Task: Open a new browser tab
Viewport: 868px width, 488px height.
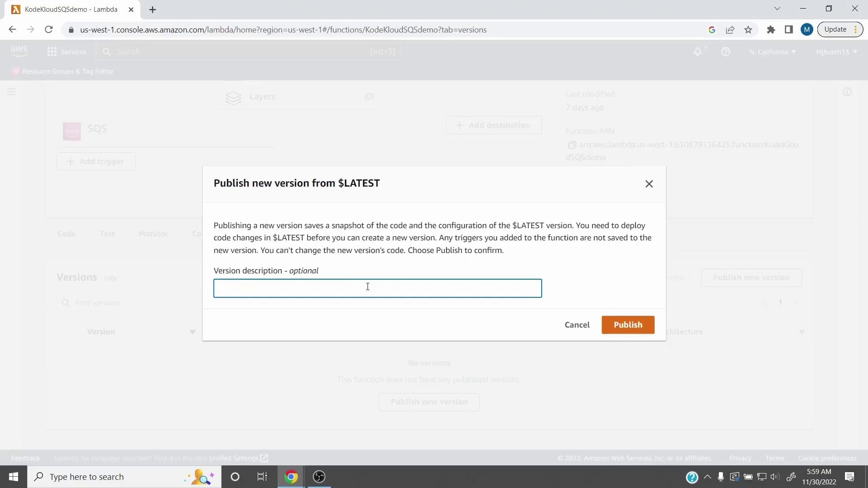Action: click(x=153, y=9)
